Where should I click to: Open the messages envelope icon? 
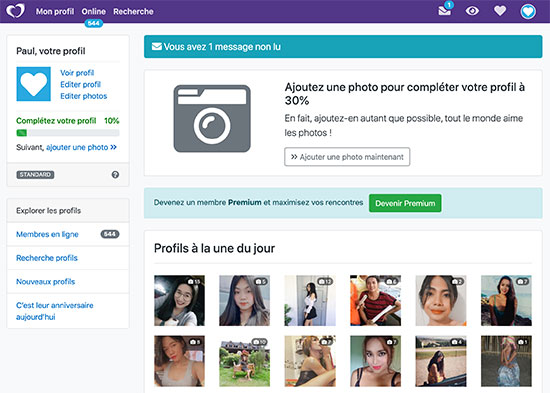(x=444, y=11)
